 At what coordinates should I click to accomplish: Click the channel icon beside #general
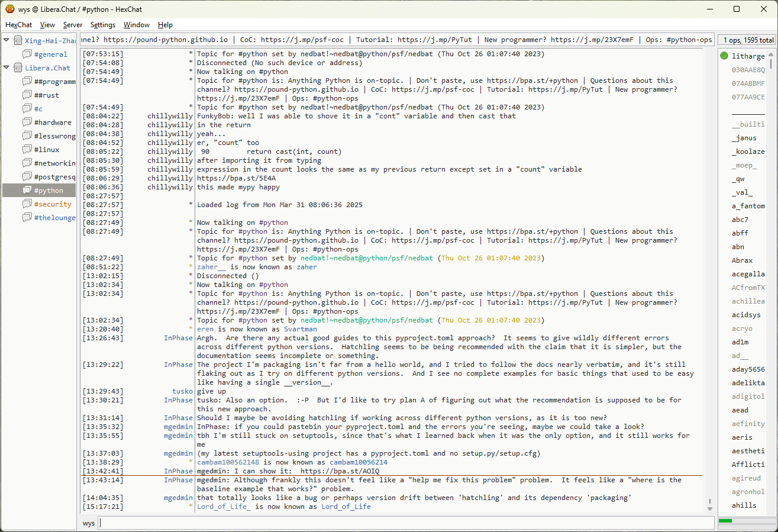tap(27, 54)
